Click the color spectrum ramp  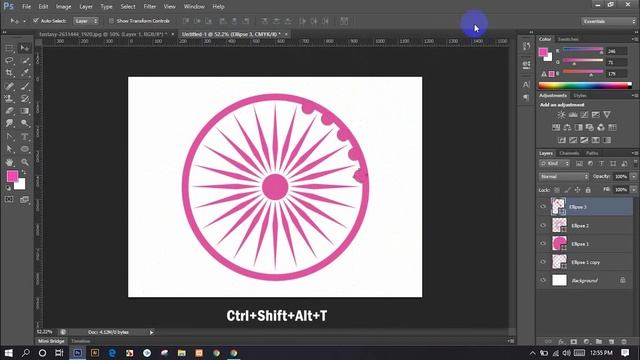[x=585, y=85]
